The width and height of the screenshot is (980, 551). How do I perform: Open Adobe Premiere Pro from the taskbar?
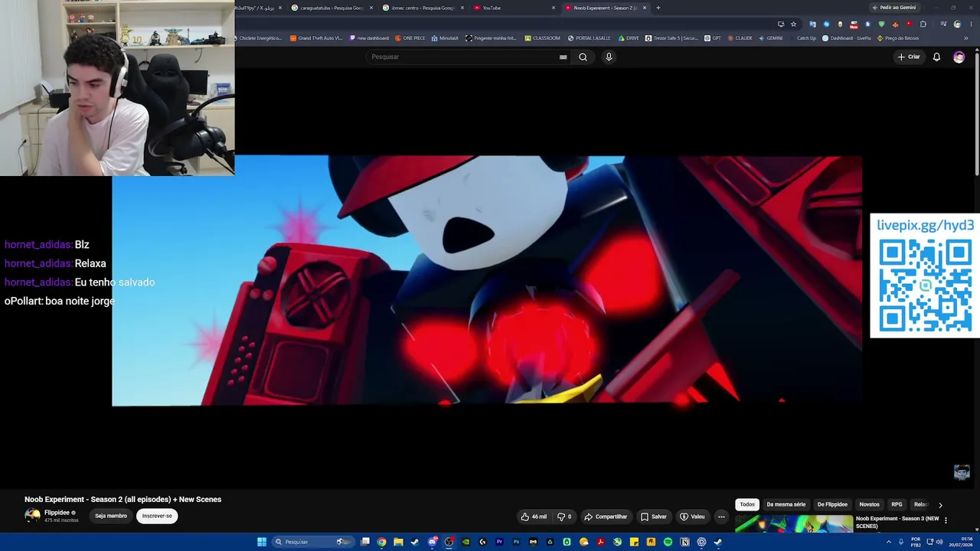tap(499, 542)
